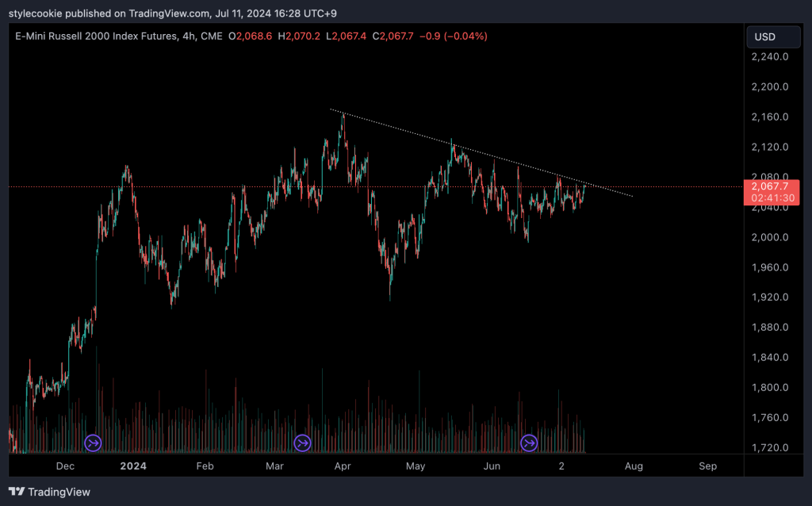This screenshot has width=812, height=506.
Task: Click the purple rollover marker near June
Action: [529, 443]
